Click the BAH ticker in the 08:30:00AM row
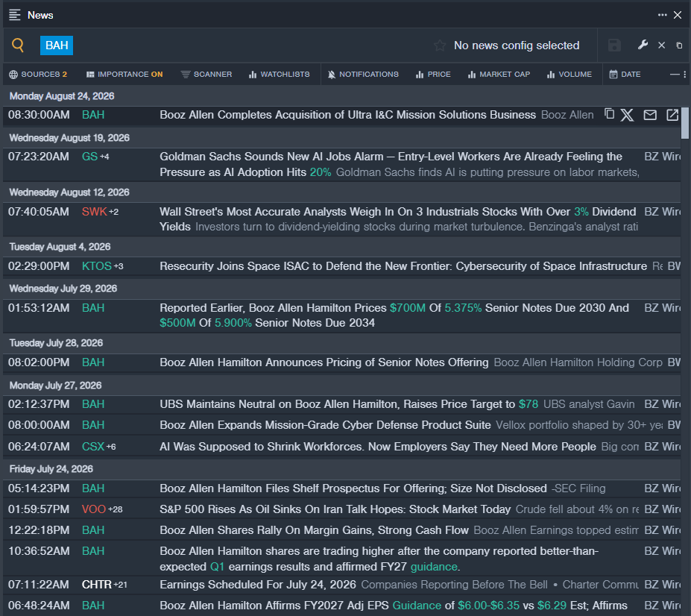Viewport: 691px width, 616px height. click(x=93, y=115)
